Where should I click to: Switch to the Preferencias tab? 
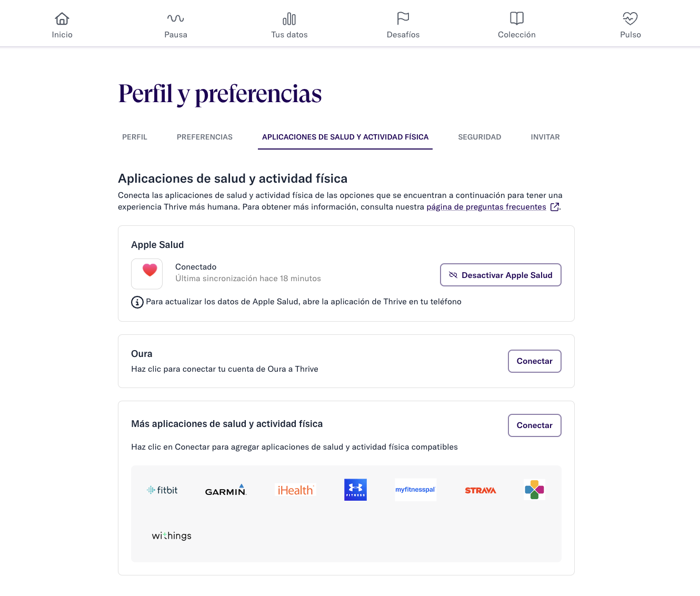[205, 137]
